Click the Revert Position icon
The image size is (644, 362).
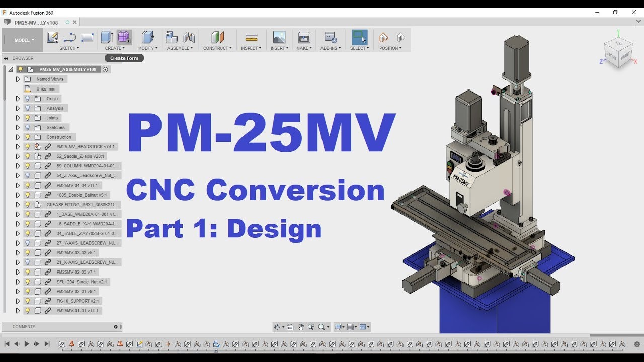(x=400, y=37)
